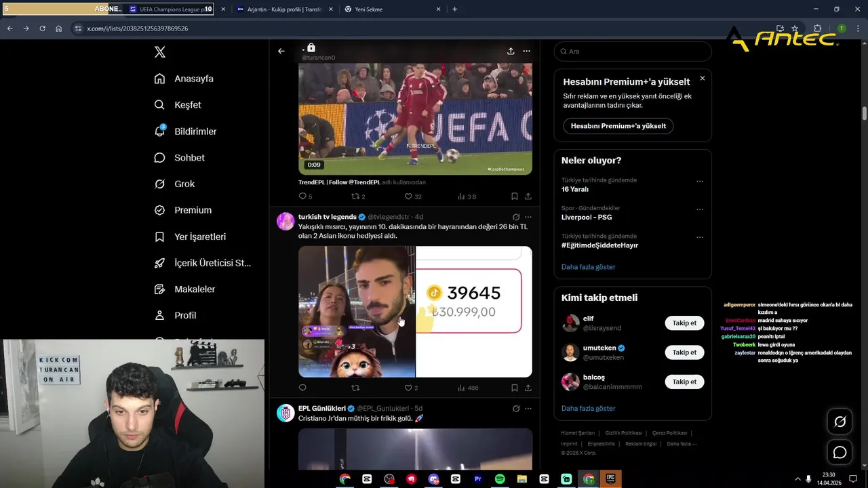868x488 pixels.
Task: Share the TrendEPL video post
Action: point(528,197)
